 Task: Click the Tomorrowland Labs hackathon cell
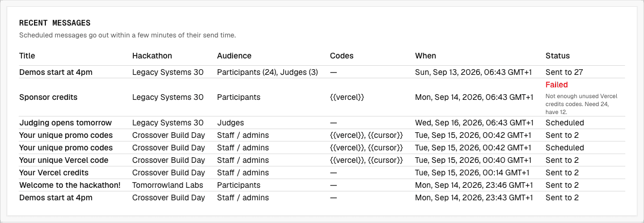(168, 185)
